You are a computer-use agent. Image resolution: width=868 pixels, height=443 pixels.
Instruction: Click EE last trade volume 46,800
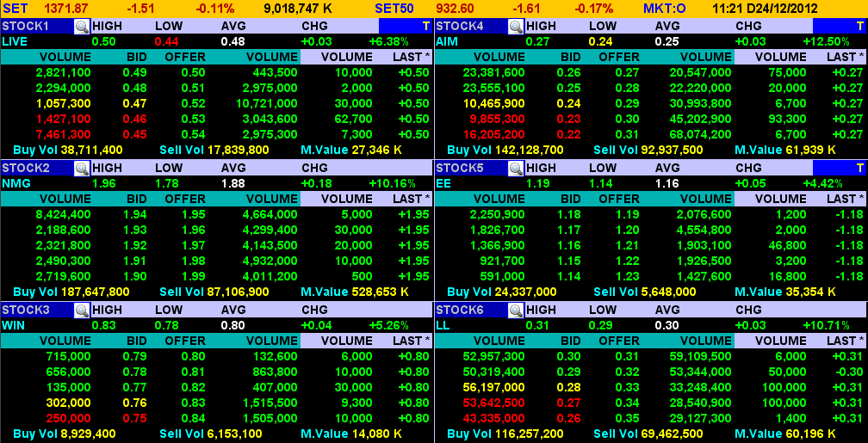click(789, 245)
